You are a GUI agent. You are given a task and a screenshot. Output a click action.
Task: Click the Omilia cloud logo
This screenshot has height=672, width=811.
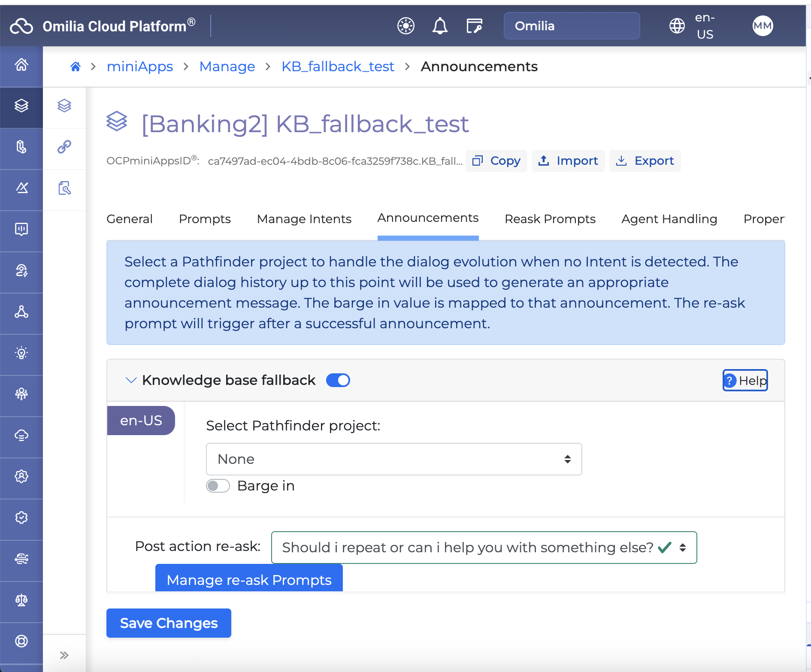(21, 26)
